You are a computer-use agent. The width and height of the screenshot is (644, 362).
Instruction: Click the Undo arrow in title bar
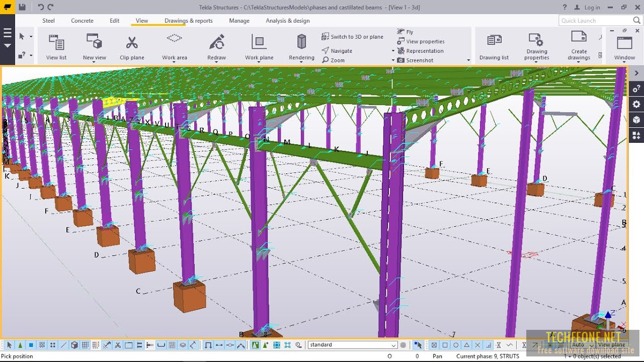pos(41,7)
